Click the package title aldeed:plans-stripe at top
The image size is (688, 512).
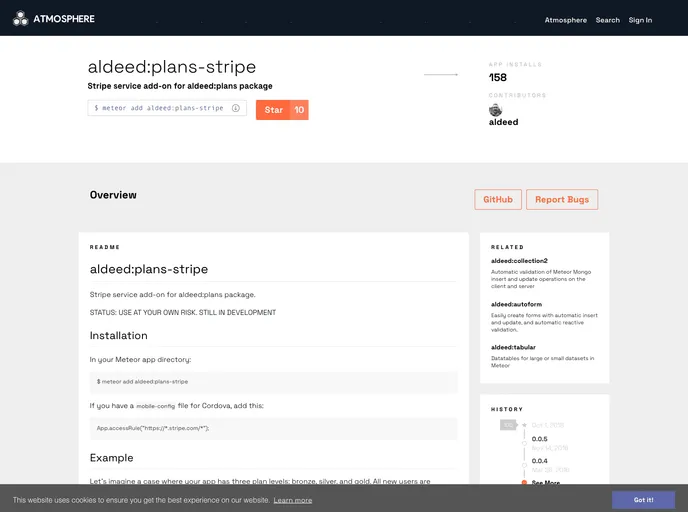point(172,67)
